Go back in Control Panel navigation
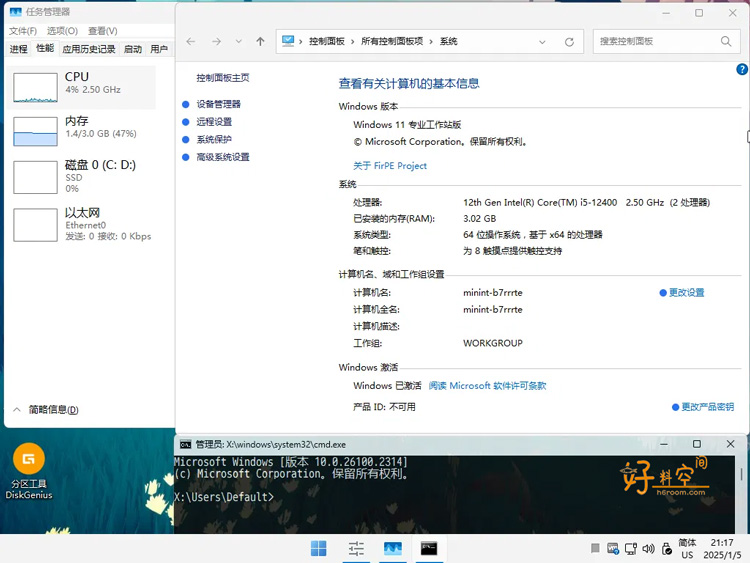Screen dimensions: 750x563 coord(191,42)
